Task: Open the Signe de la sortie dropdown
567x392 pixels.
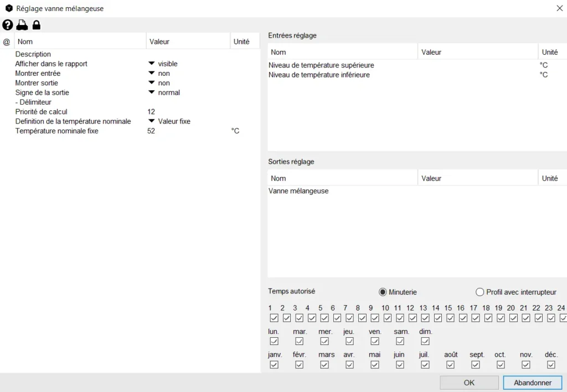Action: pyautogui.click(x=151, y=92)
